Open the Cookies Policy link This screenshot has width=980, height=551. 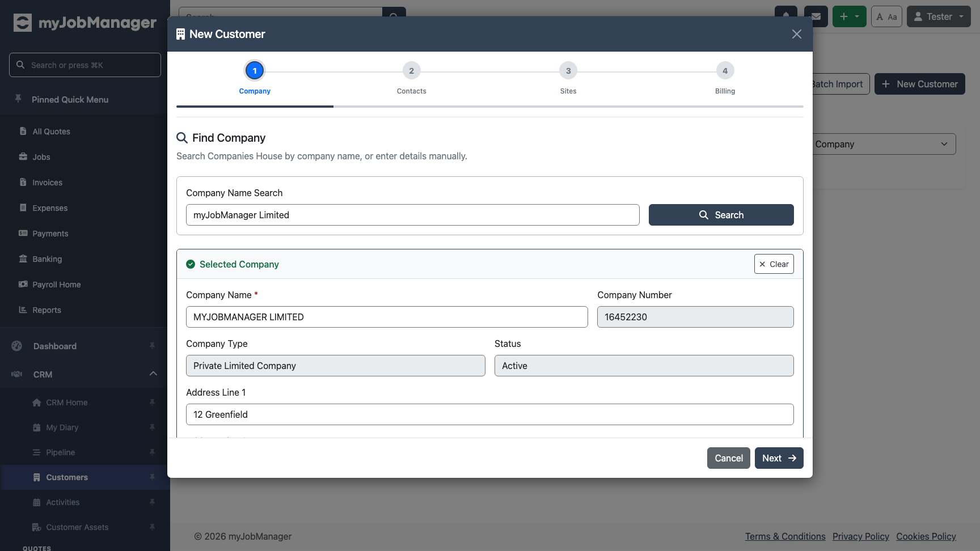(x=926, y=536)
